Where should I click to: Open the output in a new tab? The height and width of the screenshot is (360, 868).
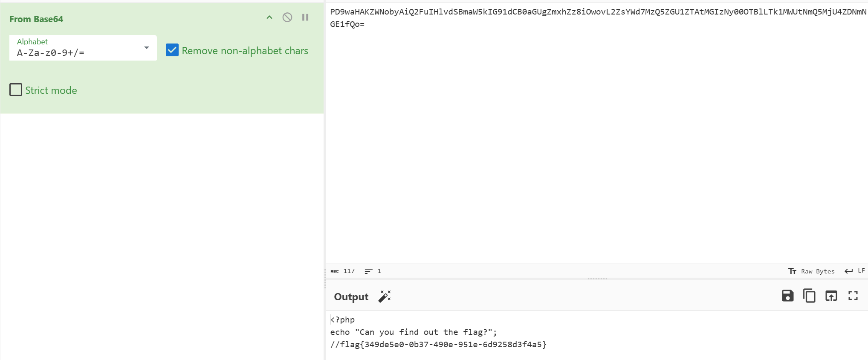click(x=831, y=296)
